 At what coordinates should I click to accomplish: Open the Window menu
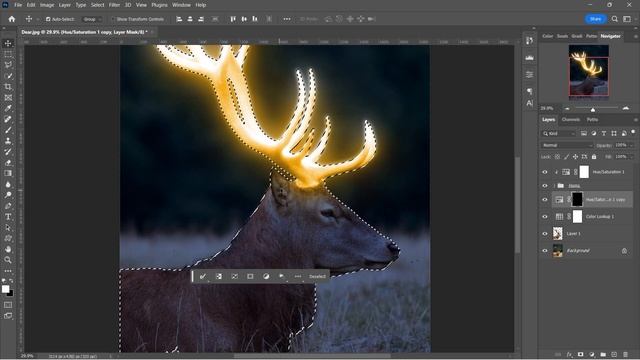point(181,5)
